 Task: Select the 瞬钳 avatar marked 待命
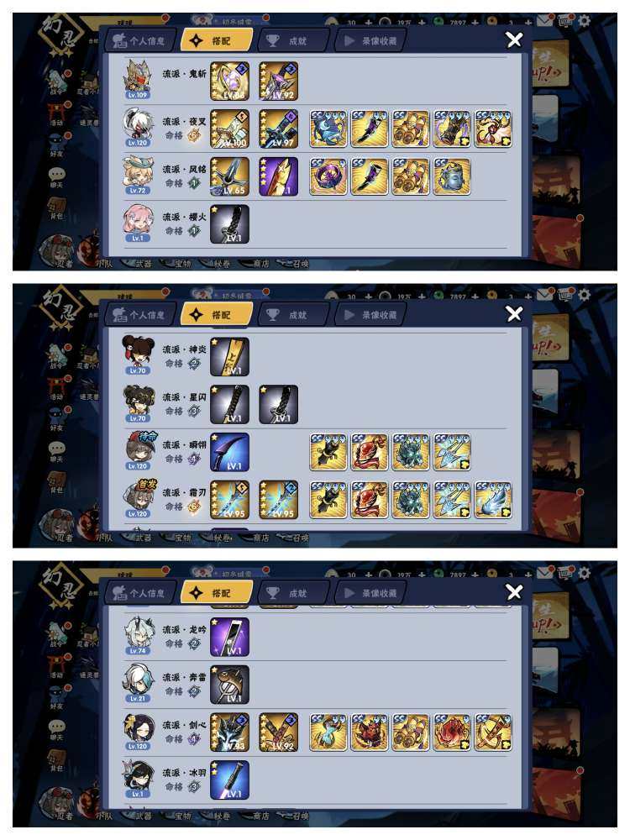[x=139, y=450]
